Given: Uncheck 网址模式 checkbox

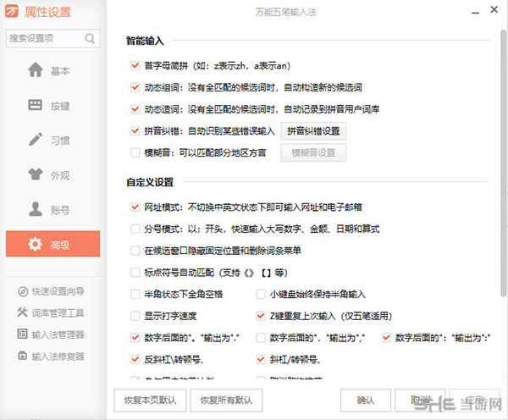Looking at the screenshot, I should 135,207.
